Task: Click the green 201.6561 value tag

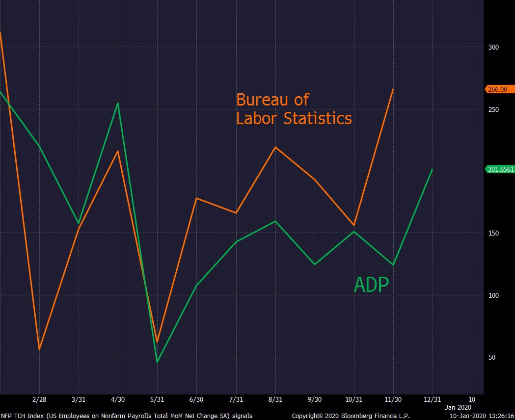Action: 500,169
